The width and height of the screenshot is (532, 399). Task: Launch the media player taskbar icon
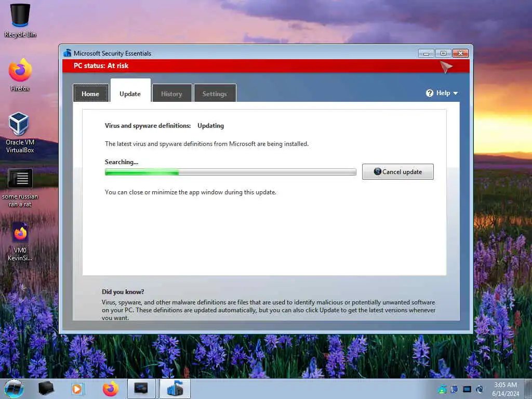point(77,389)
